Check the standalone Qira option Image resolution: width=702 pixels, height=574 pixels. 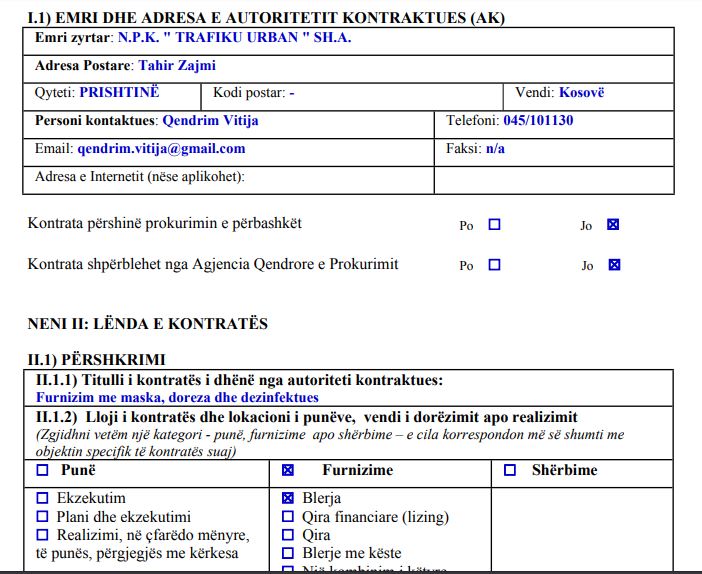pyautogui.click(x=288, y=535)
